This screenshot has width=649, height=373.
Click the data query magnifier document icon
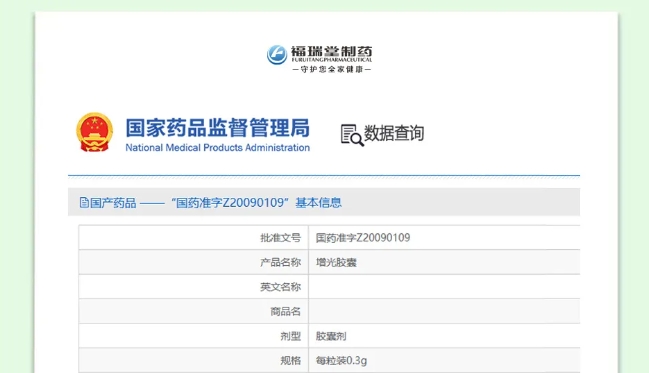tap(352, 135)
